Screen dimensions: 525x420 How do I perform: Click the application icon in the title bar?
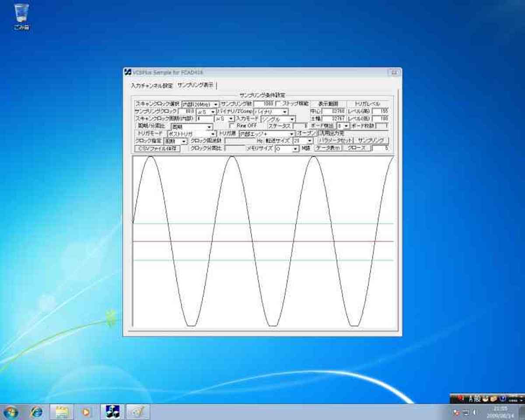(128, 72)
